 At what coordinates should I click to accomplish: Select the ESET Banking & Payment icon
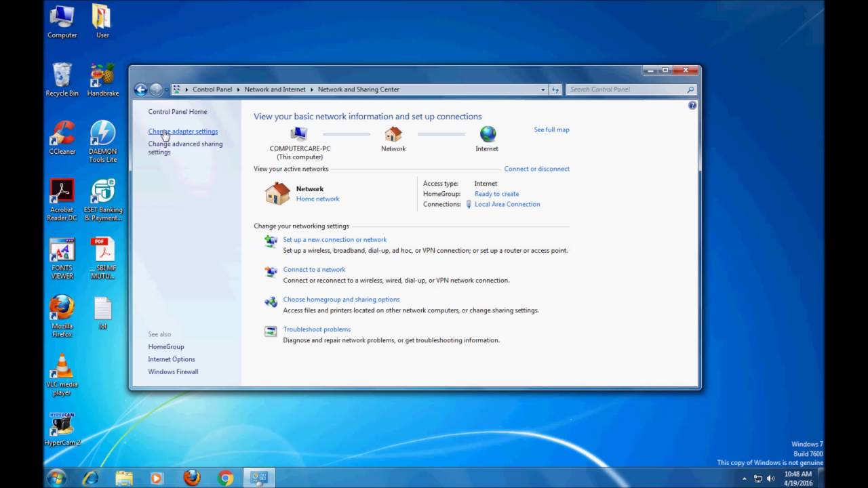(x=102, y=200)
